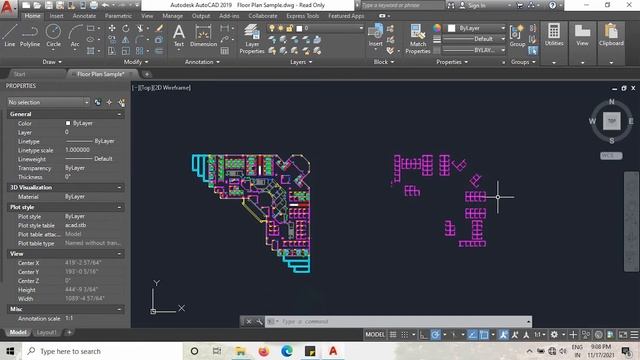
Task: Toggle ortho mode in status bar
Action: (x=423, y=335)
